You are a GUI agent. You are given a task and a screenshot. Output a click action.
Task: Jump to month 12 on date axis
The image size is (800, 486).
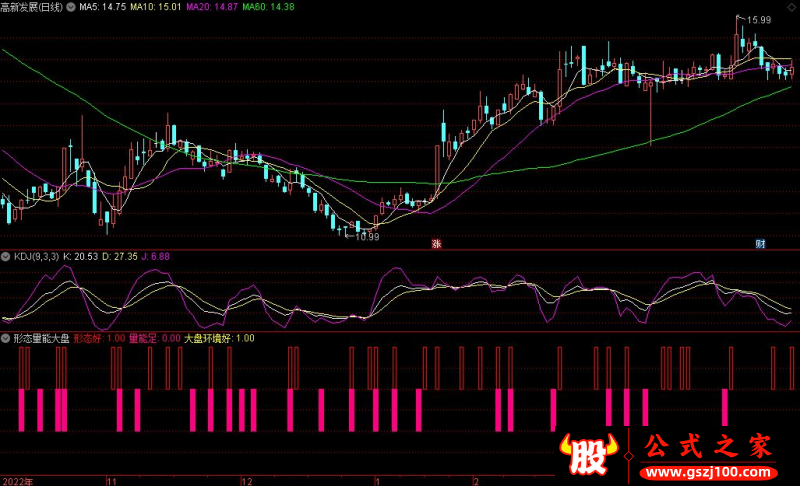(247, 481)
